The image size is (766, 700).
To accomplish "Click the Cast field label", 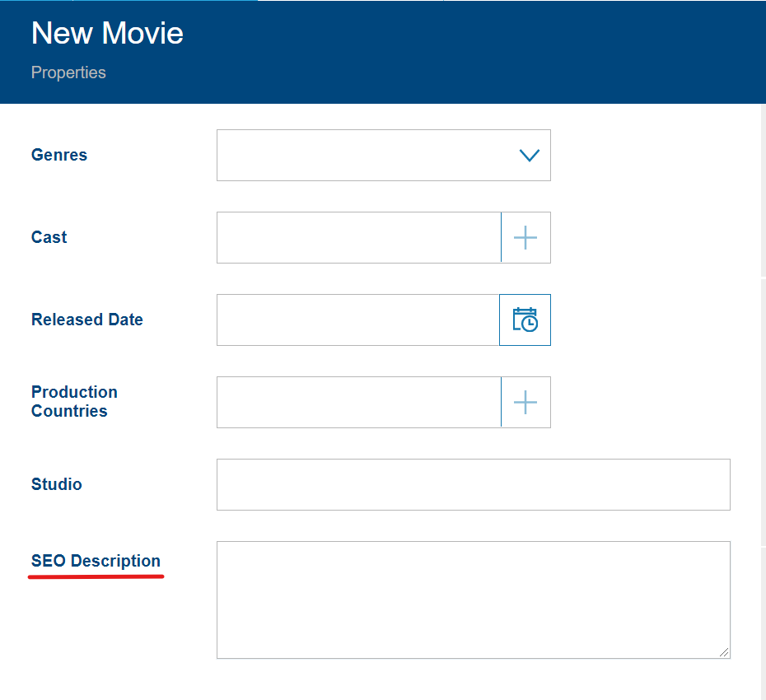I will coord(49,237).
